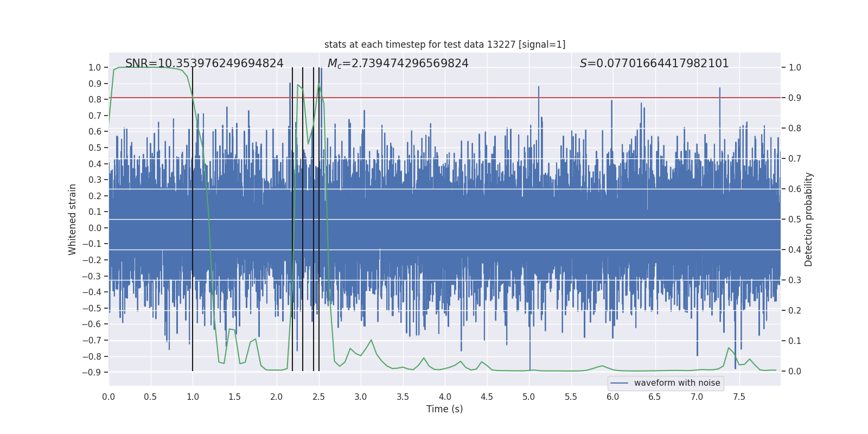This screenshot has height=434, width=868.
Task: Click the 0.5 tick on detection probability axis
Action: click(794, 220)
